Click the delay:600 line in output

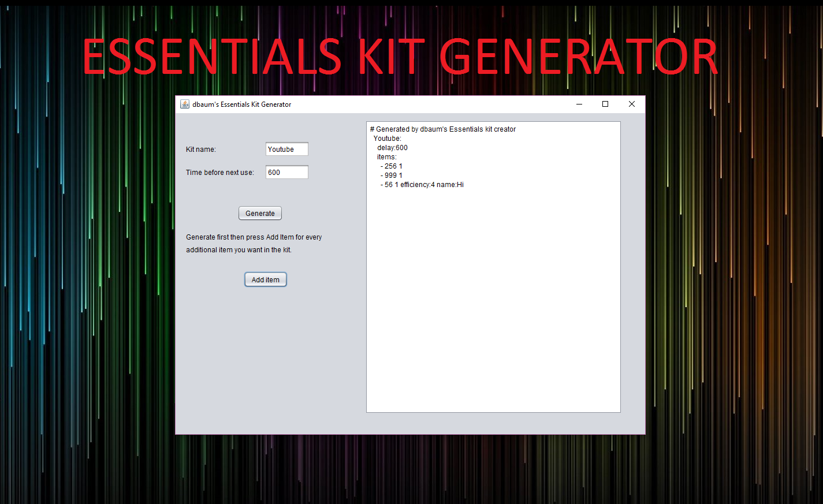(x=392, y=147)
